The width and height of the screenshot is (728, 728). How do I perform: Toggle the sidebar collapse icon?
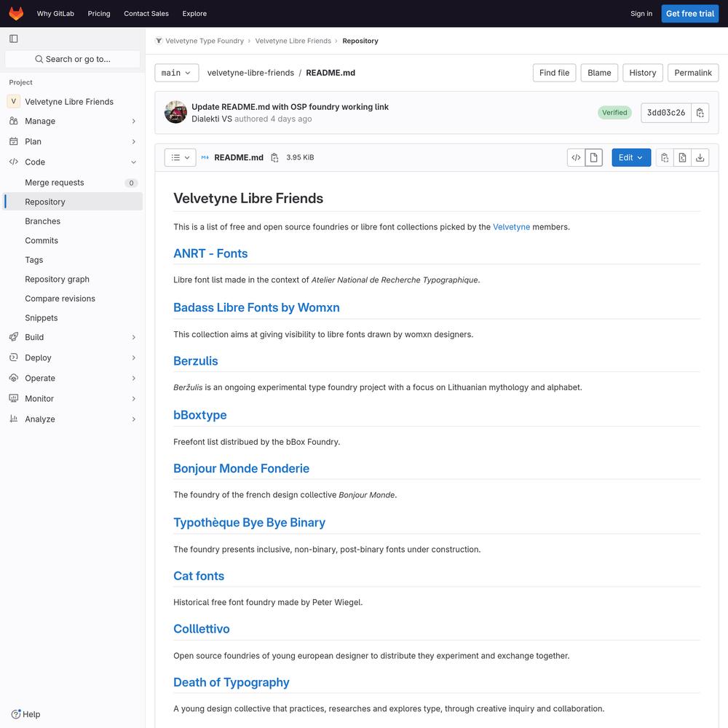[x=14, y=39]
